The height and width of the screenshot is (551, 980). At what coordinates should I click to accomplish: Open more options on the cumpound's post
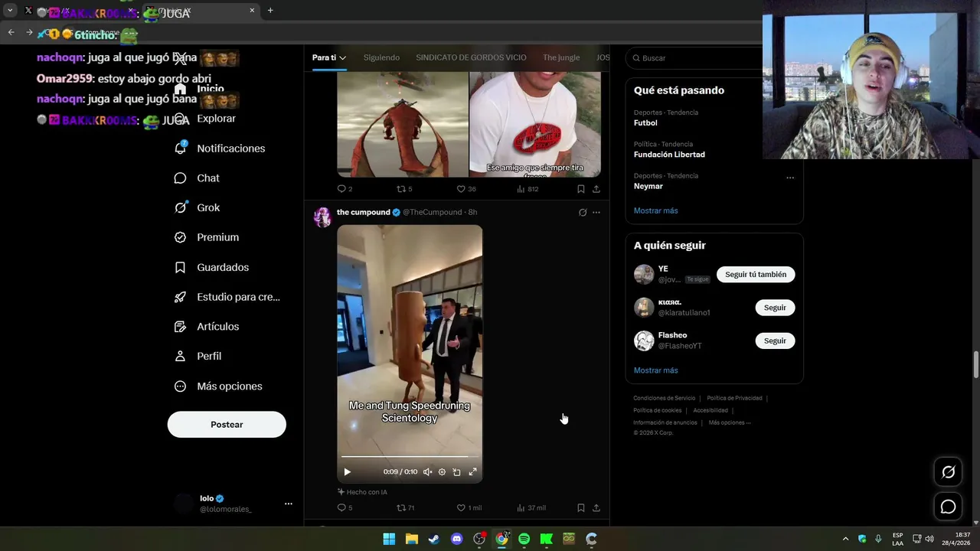point(596,213)
